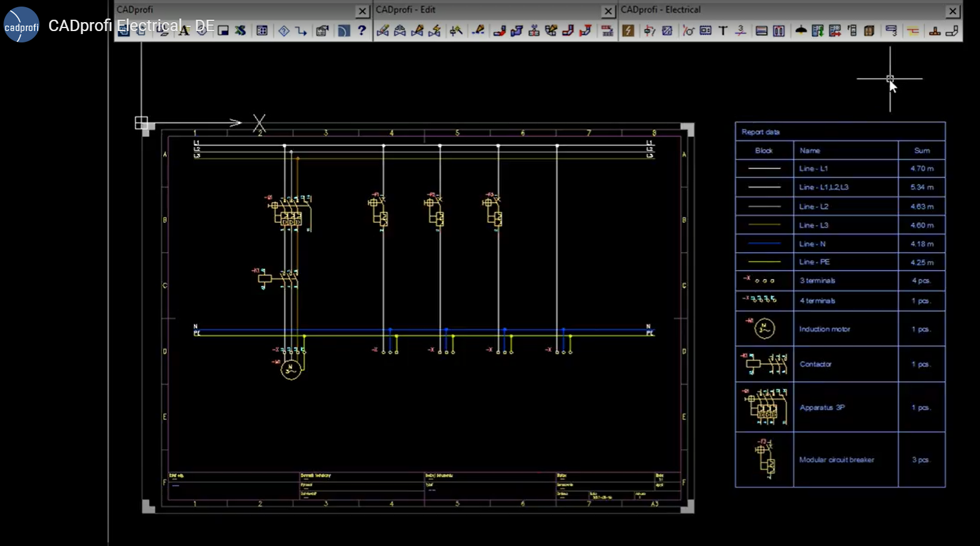This screenshot has width=980, height=546.
Task: Click the Help question mark icon
Action: [362, 30]
